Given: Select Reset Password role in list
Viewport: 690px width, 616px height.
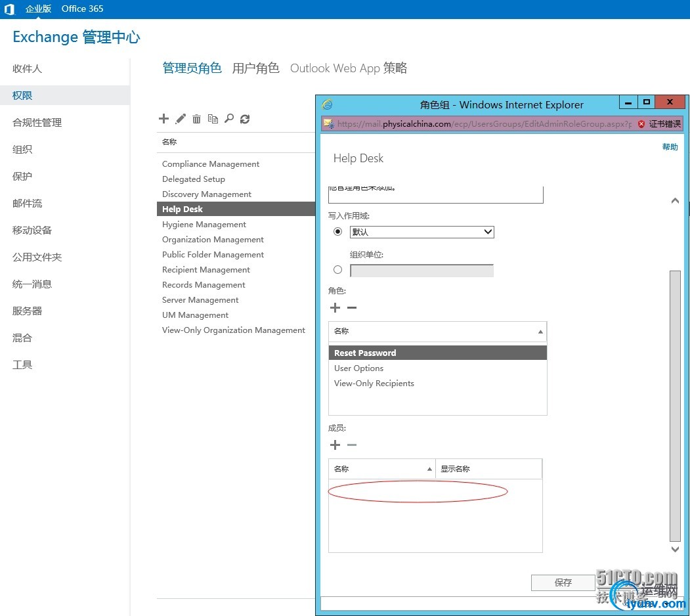Looking at the screenshot, I should [438, 353].
